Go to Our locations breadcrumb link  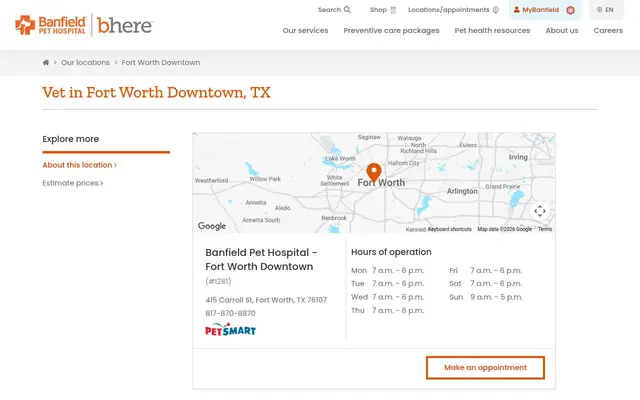click(x=85, y=62)
